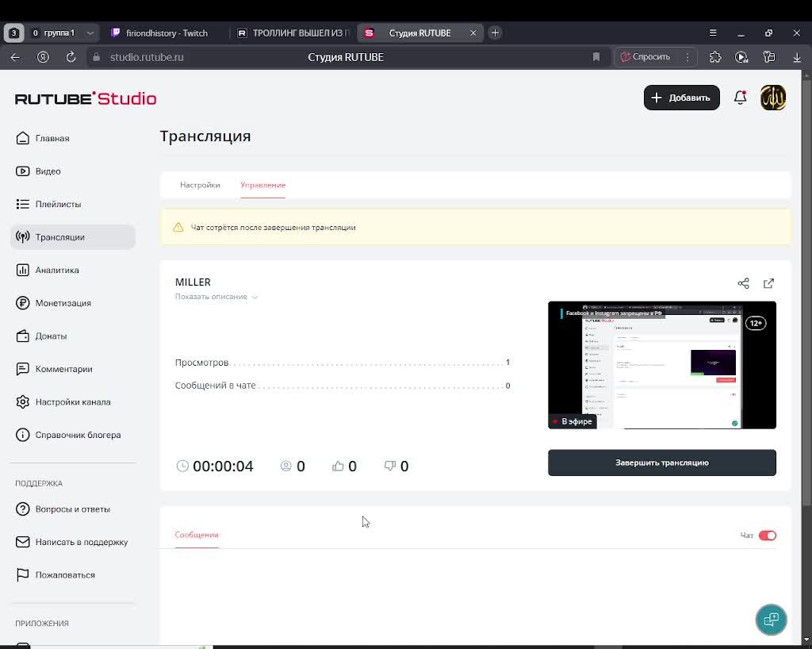Click the Yandex home icon in toolbar
Viewport: 812px width, 649px height.
(x=43, y=57)
